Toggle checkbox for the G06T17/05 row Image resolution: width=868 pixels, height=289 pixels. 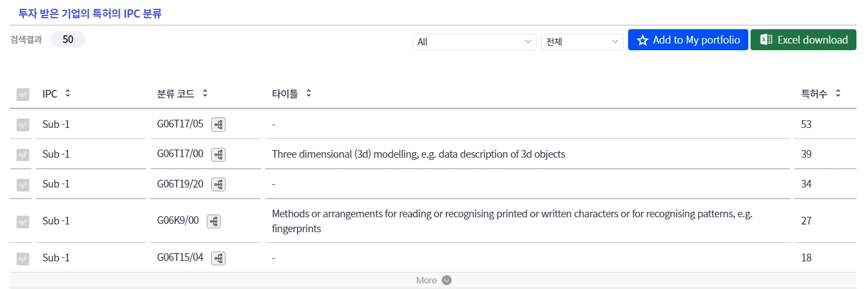tap(23, 125)
